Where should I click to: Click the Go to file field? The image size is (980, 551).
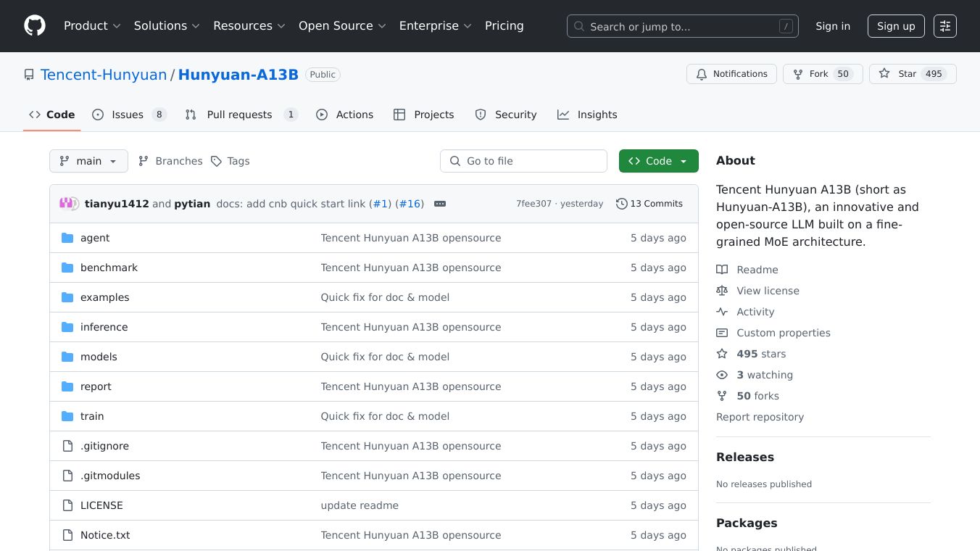pyautogui.click(x=523, y=161)
